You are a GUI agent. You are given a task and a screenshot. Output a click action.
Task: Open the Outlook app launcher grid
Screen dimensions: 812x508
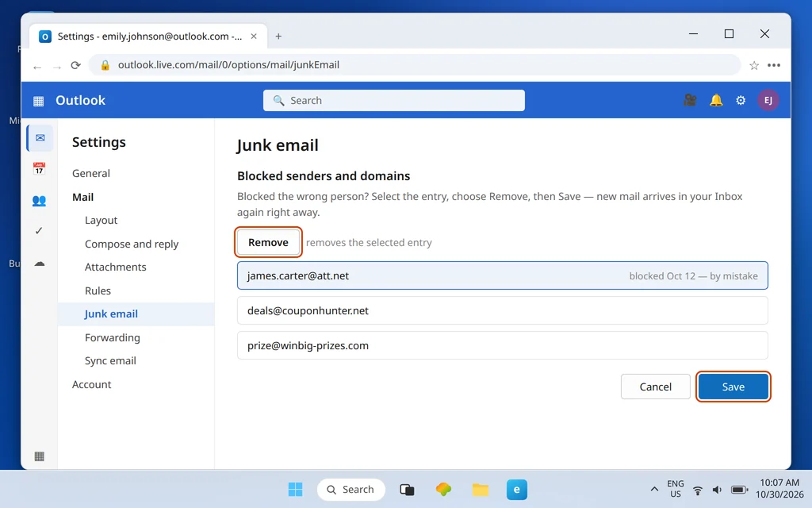[x=38, y=101]
